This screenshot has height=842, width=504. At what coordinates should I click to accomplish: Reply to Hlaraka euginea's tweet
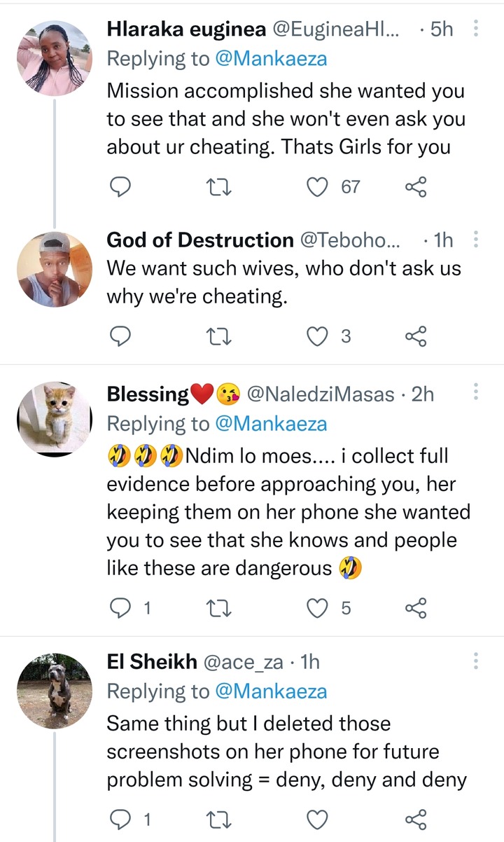122,186
